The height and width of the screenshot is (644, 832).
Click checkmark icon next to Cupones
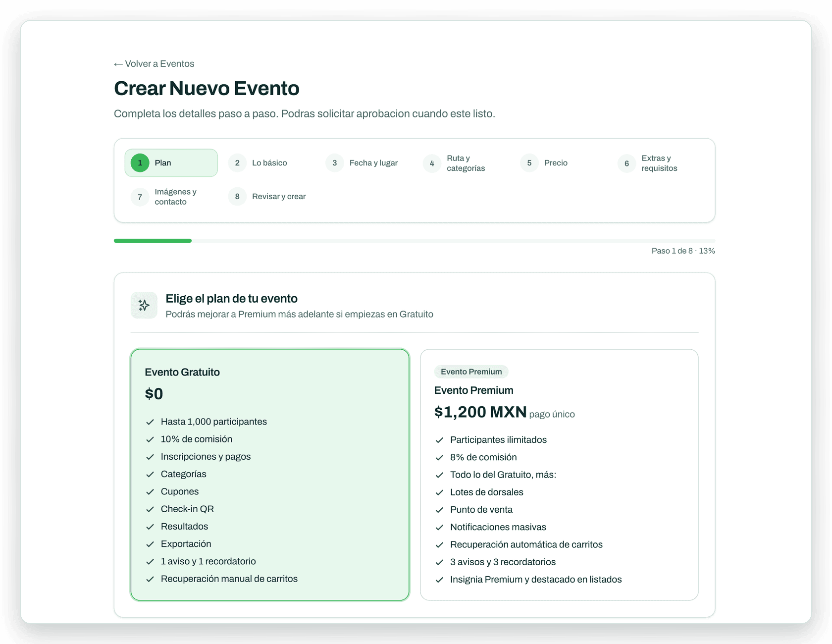pyautogui.click(x=150, y=492)
